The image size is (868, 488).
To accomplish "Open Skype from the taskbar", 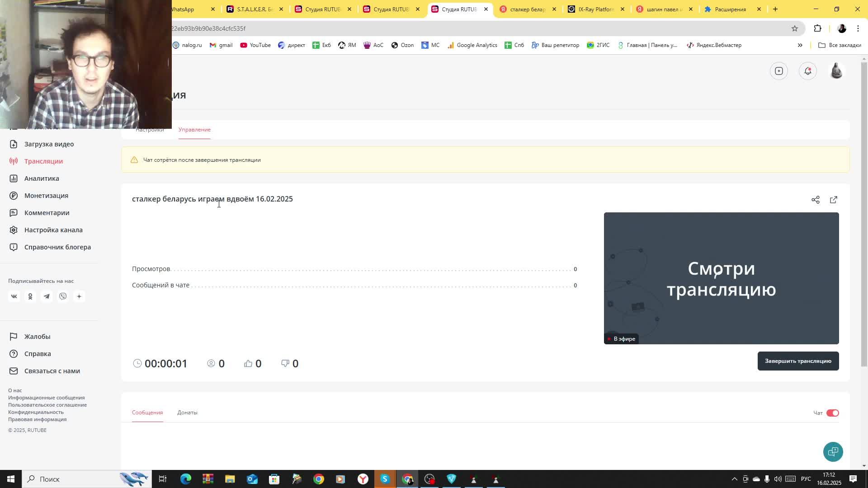I will 385,479.
